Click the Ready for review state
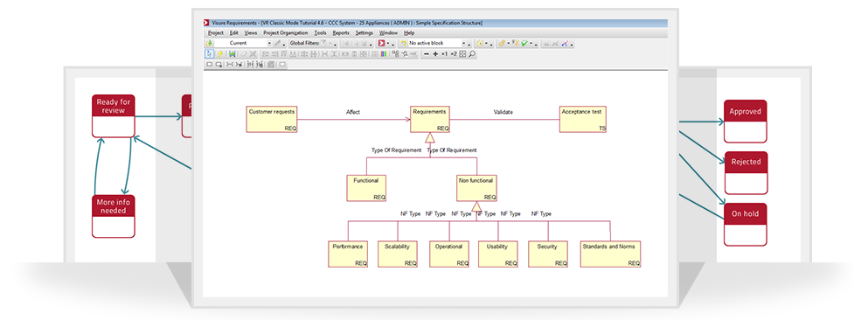868x334 pixels. click(x=114, y=115)
